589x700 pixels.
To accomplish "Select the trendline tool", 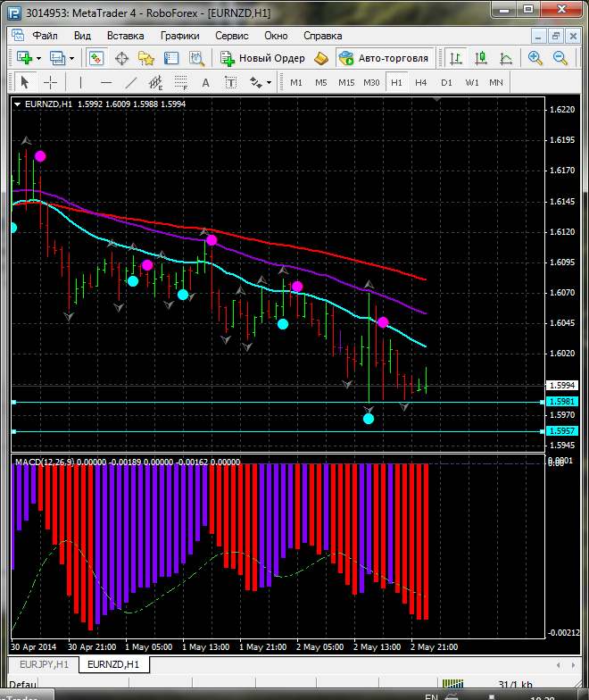I will coord(131,82).
